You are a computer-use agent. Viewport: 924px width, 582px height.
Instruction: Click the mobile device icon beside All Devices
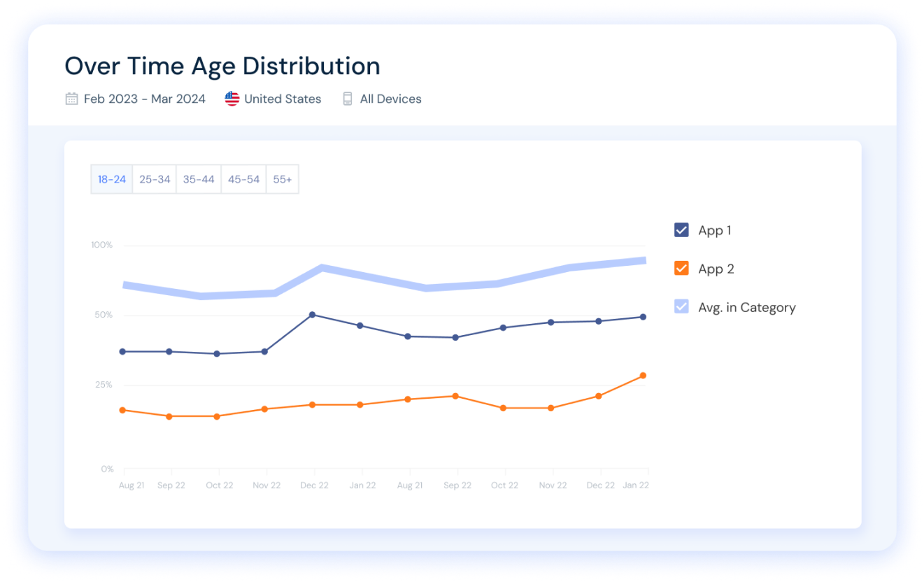[347, 99]
